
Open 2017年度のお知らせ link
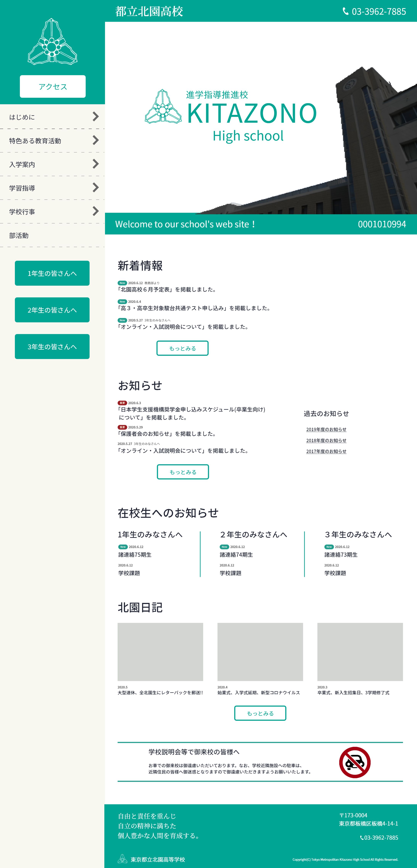(x=326, y=451)
